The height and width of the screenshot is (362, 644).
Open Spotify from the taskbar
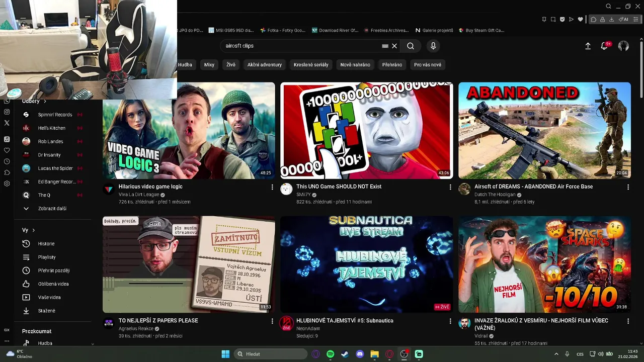[330, 354]
